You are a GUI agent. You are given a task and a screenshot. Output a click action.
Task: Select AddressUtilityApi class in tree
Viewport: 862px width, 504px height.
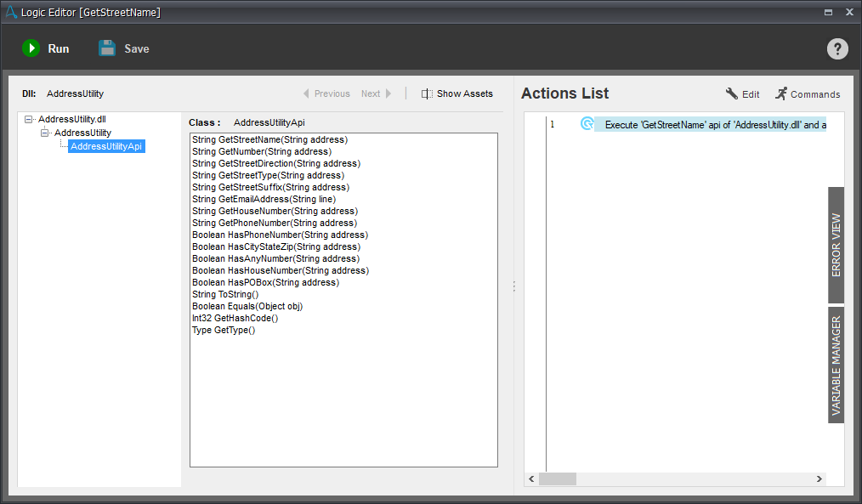click(106, 146)
